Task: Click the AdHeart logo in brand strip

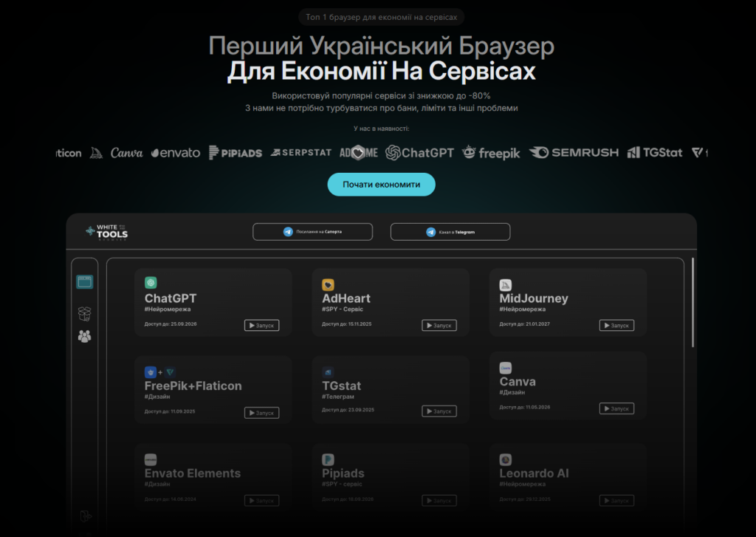Action: click(358, 153)
